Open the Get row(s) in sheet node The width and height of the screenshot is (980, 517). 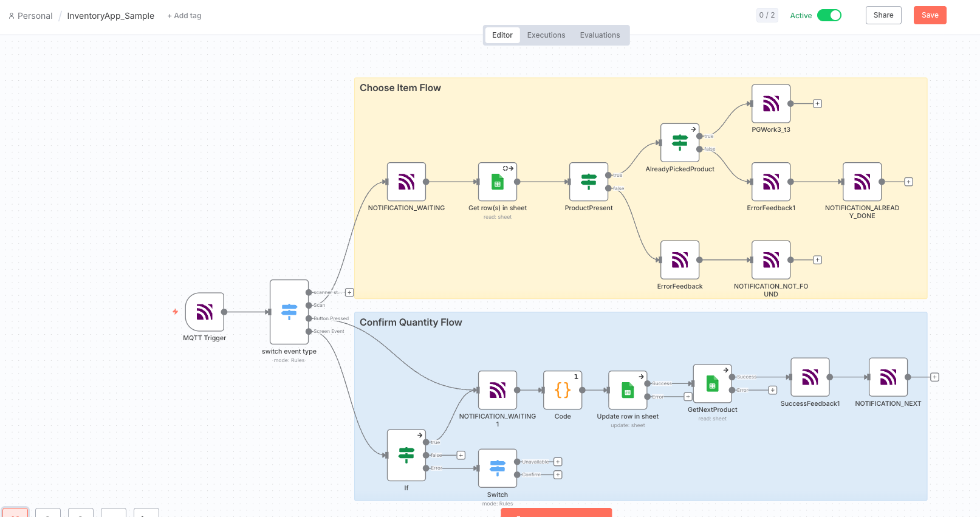click(x=497, y=182)
